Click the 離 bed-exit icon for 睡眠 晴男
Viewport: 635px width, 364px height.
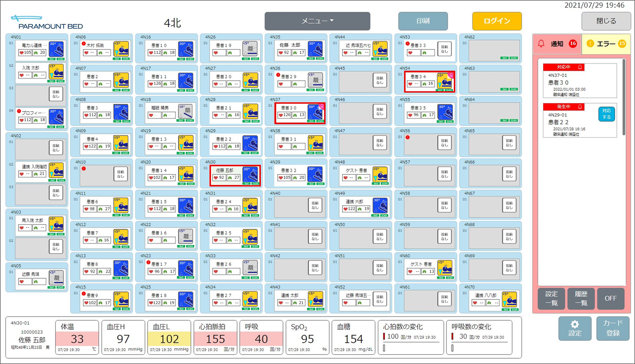click(x=186, y=112)
